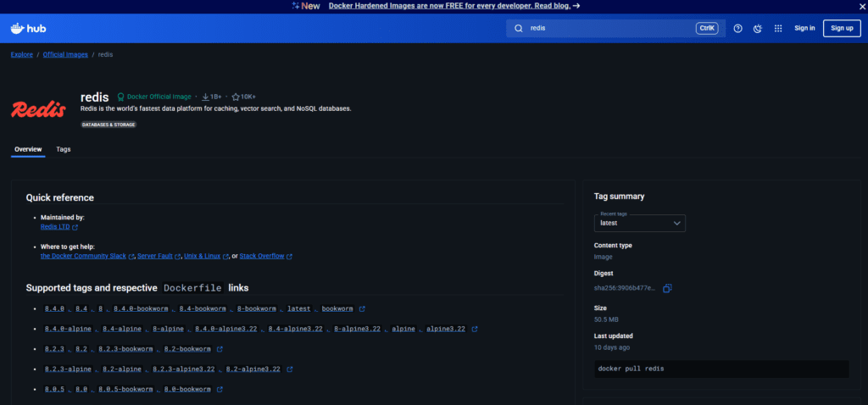The height and width of the screenshot is (405, 868).
Task: Copy the sha256 digest with copy icon
Action: pyautogui.click(x=667, y=288)
